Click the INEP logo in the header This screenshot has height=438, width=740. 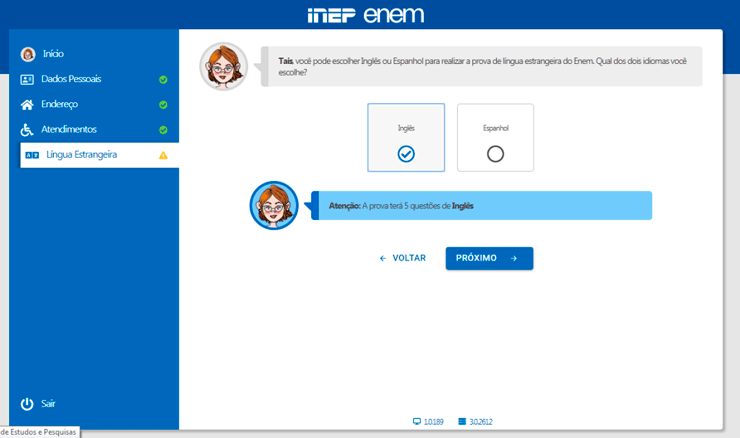tap(331, 15)
